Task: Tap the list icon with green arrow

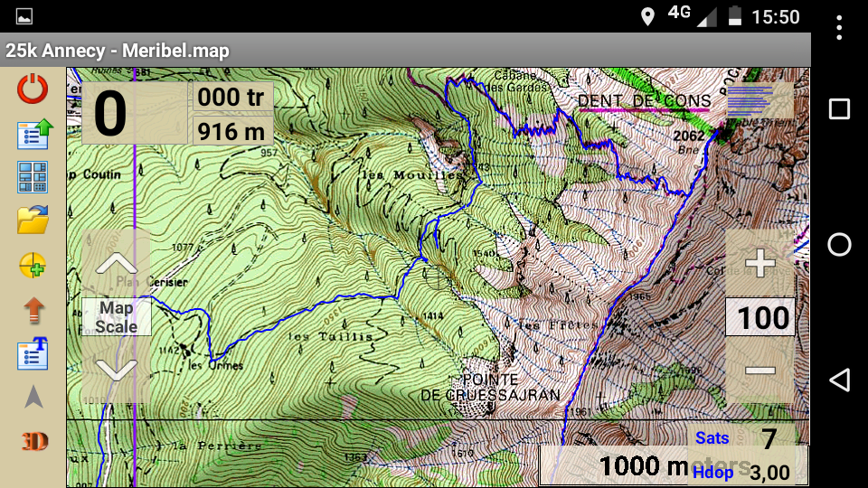Action: click(33, 133)
